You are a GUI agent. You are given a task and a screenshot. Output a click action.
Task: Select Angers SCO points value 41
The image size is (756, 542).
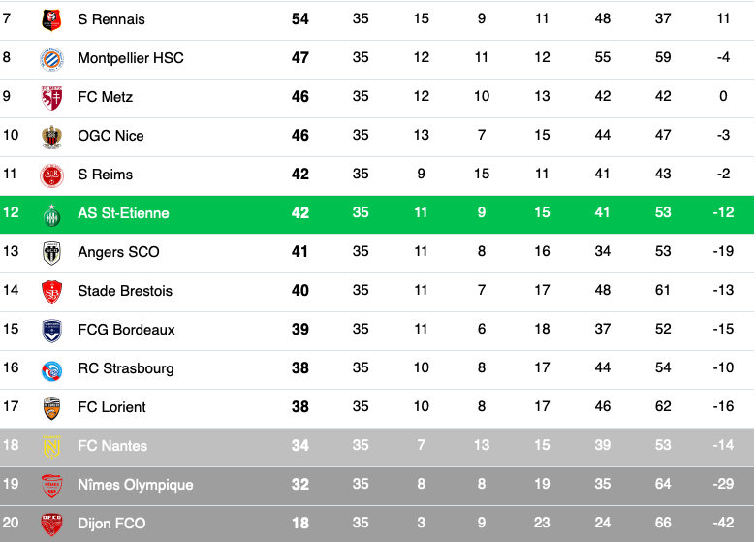coord(299,252)
